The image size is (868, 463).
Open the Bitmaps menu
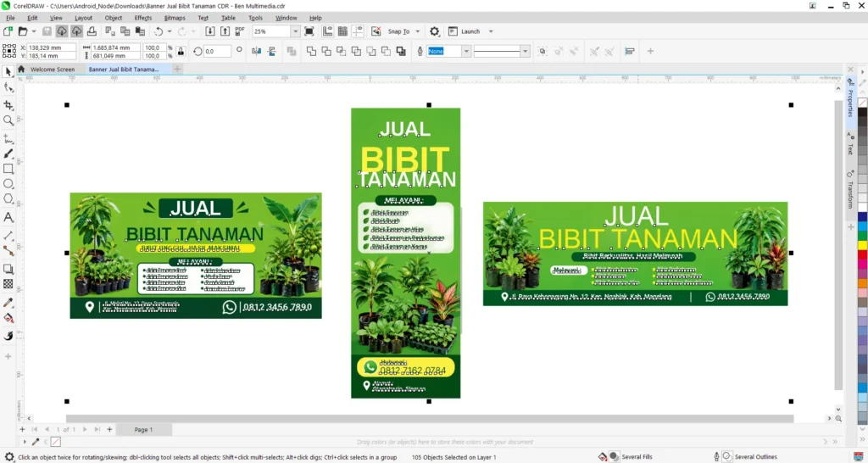(x=175, y=18)
